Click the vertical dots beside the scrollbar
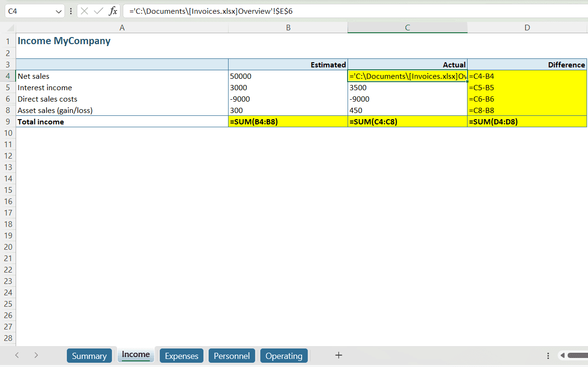Image resolution: width=588 pixels, height=367 pixels. pos(548,356)
